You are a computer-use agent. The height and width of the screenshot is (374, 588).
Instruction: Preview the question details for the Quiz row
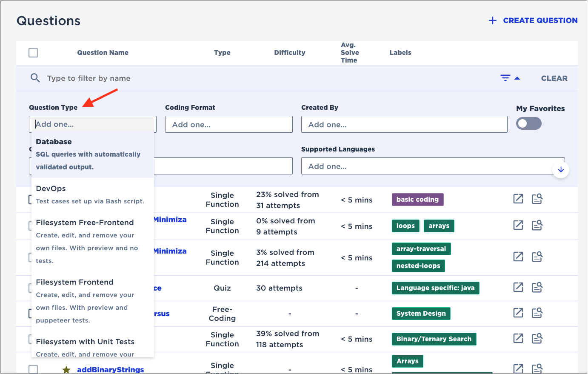(537, 288)
